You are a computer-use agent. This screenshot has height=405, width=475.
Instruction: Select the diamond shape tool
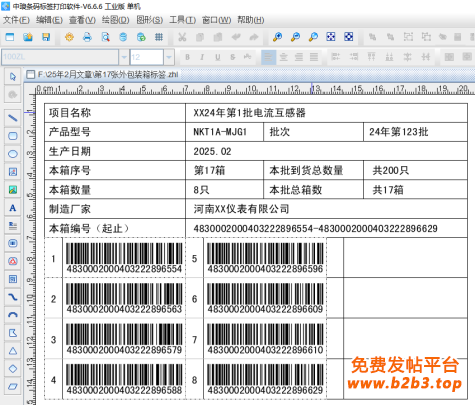click(13, 369)
